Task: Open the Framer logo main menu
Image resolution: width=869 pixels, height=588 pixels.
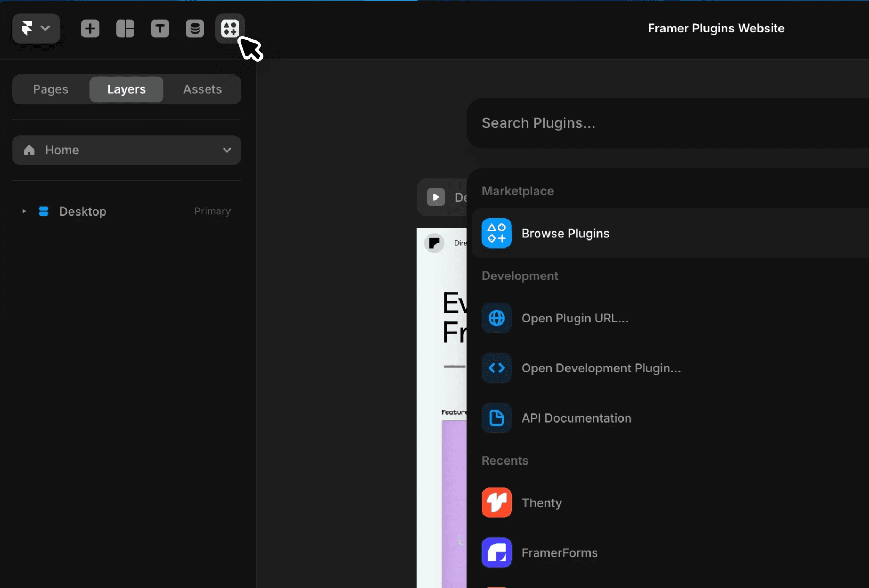Action: coord(36,28)
